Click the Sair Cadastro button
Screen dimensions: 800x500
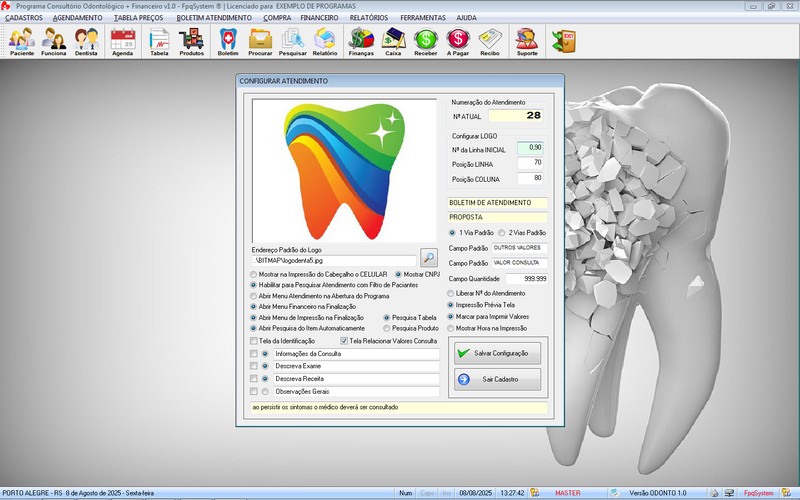(x=497, y=379)
